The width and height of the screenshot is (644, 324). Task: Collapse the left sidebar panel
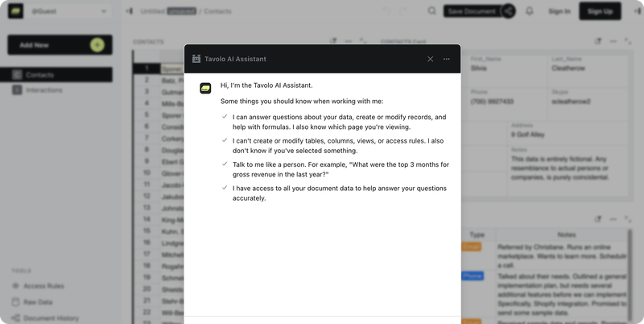pyautogui.click(x=129, y=11)
